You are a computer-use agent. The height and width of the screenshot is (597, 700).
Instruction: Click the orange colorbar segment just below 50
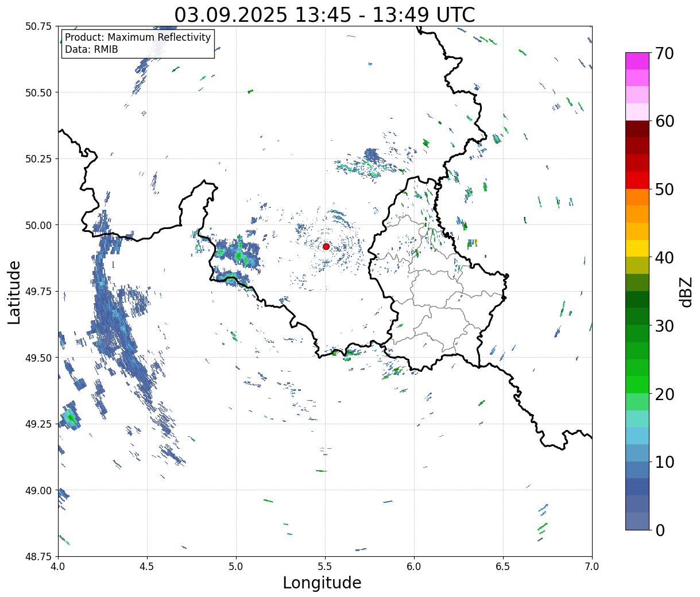click(x=637, y=197)
